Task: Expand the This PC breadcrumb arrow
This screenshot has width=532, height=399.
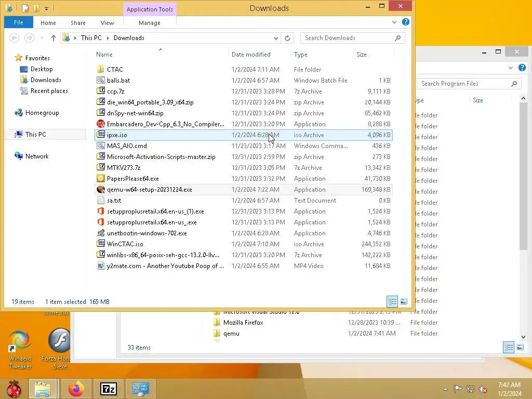Action: point(108,38)
